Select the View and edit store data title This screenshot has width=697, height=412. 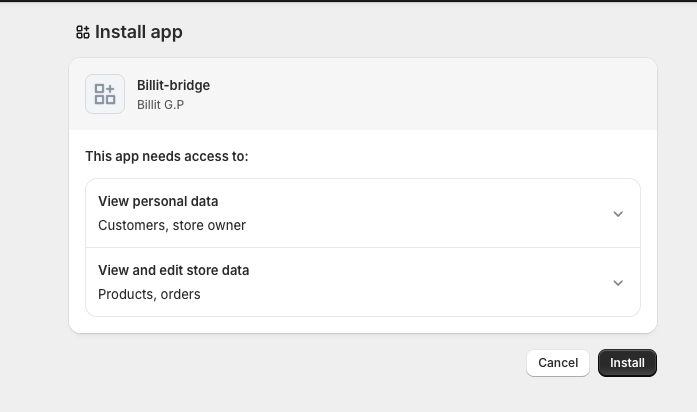(x=173, y=270)
